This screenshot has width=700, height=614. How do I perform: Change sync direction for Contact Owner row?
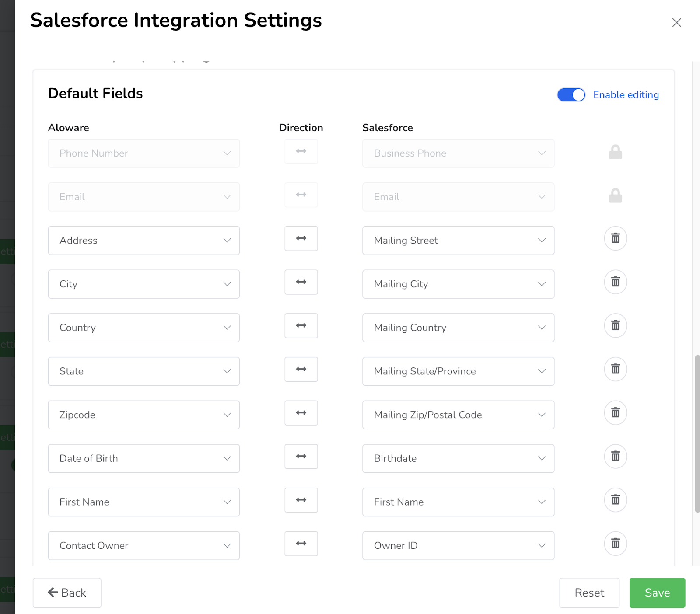(301, 544)
